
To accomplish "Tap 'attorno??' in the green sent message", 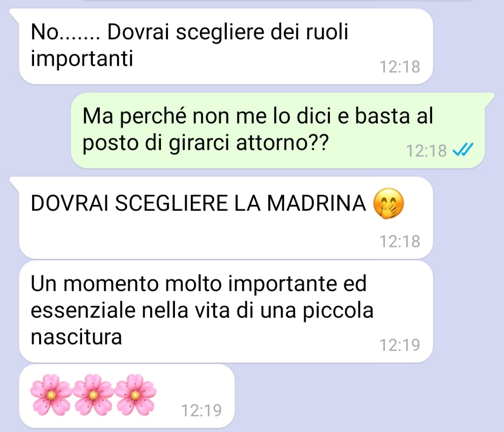I will coord(282,142).
